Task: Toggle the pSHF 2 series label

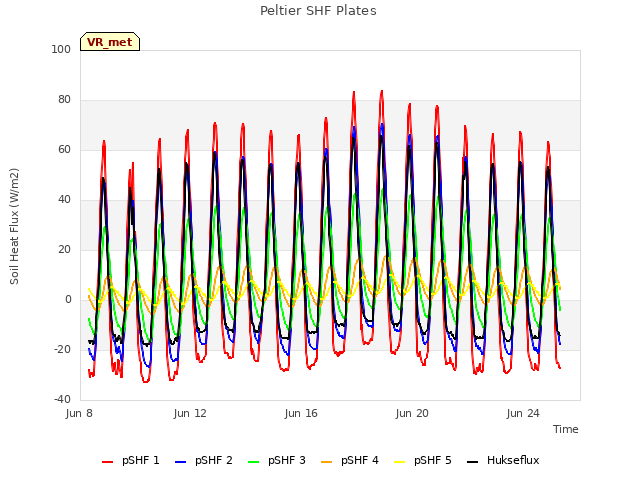Action: coord(214,460)
